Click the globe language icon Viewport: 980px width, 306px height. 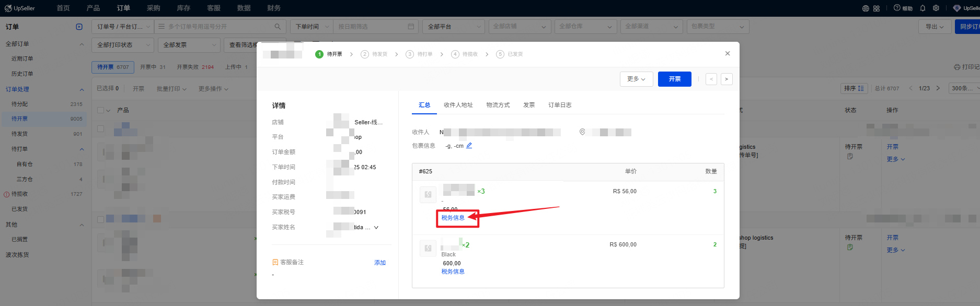866,8
